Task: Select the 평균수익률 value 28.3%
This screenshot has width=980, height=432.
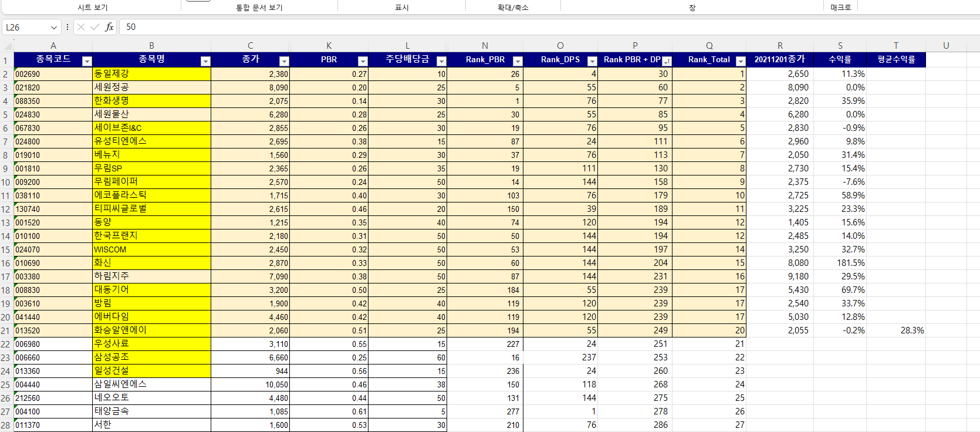Action: (896, 330)
